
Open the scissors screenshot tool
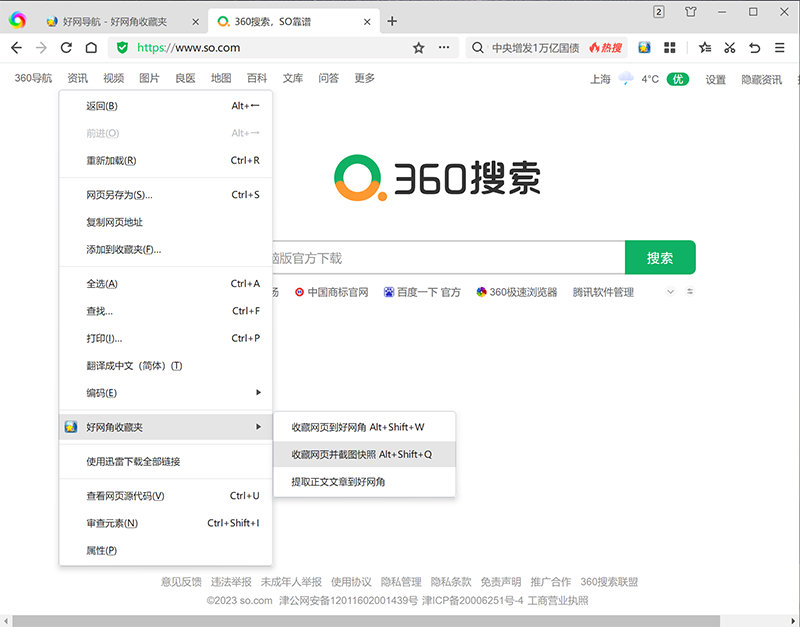point(730,47)
